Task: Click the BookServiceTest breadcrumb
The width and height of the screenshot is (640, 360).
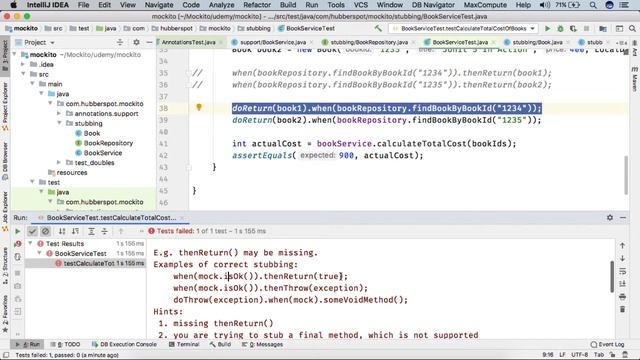Action: (306, 29)
